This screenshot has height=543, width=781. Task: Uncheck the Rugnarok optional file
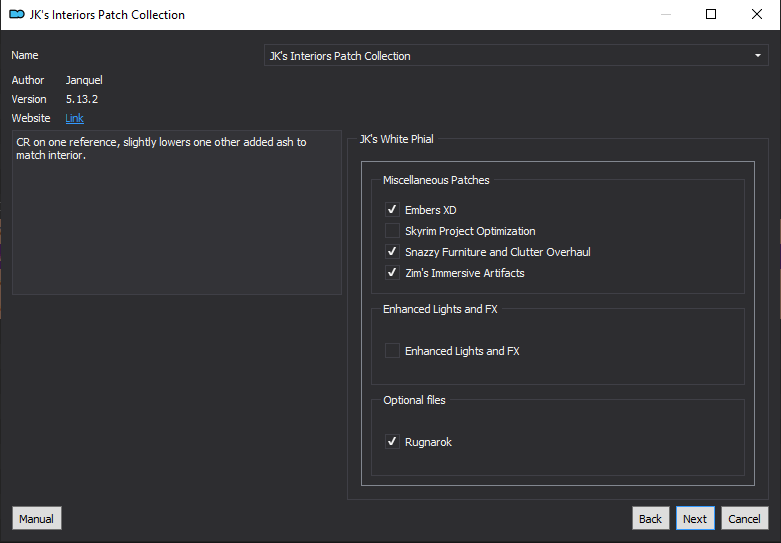392,441
